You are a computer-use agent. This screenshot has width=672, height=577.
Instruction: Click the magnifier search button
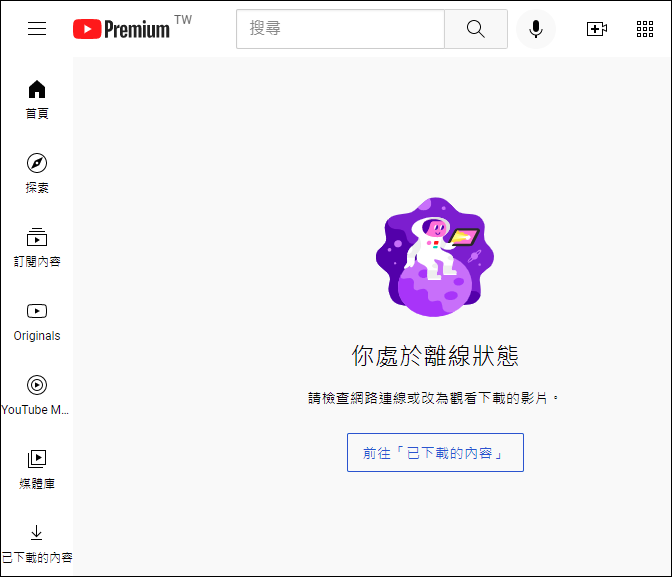[476, 29]
